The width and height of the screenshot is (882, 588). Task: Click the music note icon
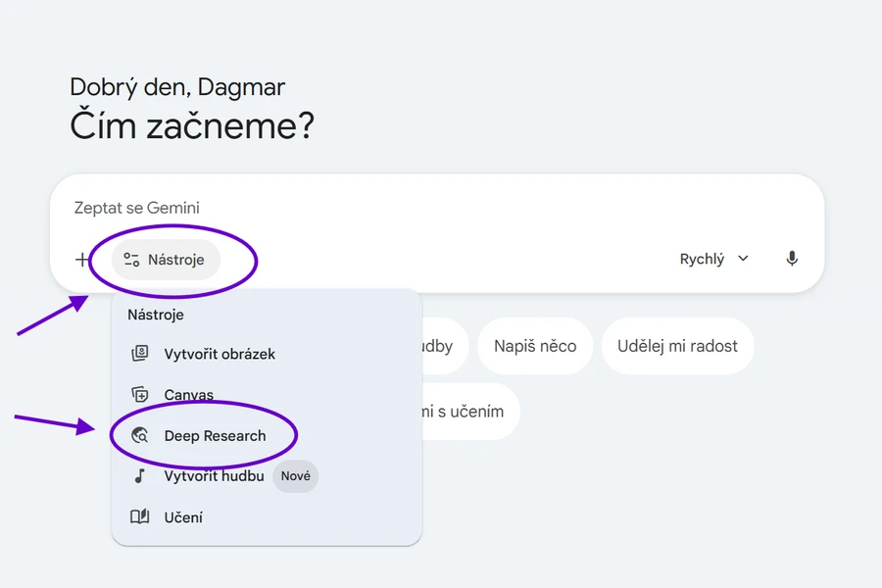pos(140,476)
